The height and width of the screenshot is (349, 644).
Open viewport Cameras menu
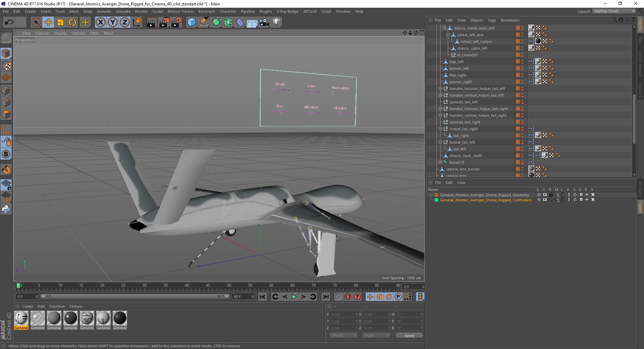click(x=42, y=33)
